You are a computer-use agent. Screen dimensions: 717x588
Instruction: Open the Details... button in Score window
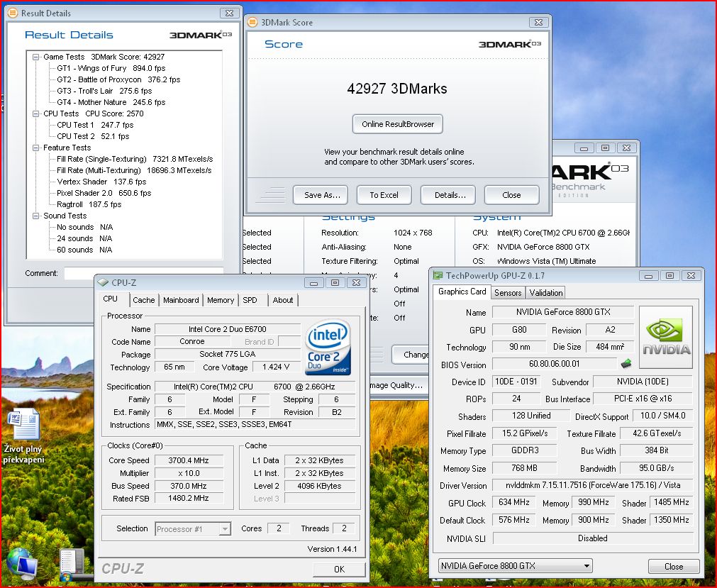(x=448, y=195)
